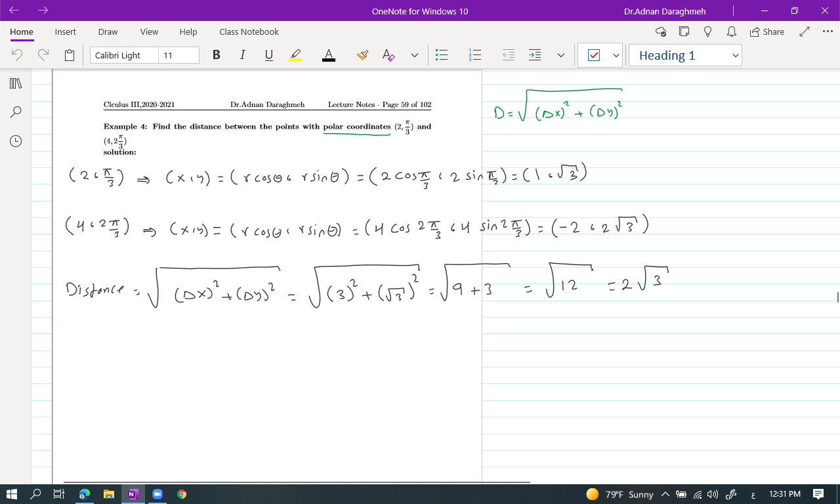Viewport: 840px width, 504px height.
Task: Toggle the numbered list
Action: [x=476, y=56]
